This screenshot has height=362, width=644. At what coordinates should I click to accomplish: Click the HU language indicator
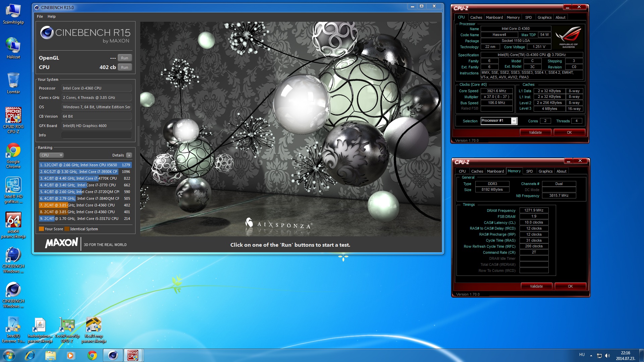[x=582, y=355]
